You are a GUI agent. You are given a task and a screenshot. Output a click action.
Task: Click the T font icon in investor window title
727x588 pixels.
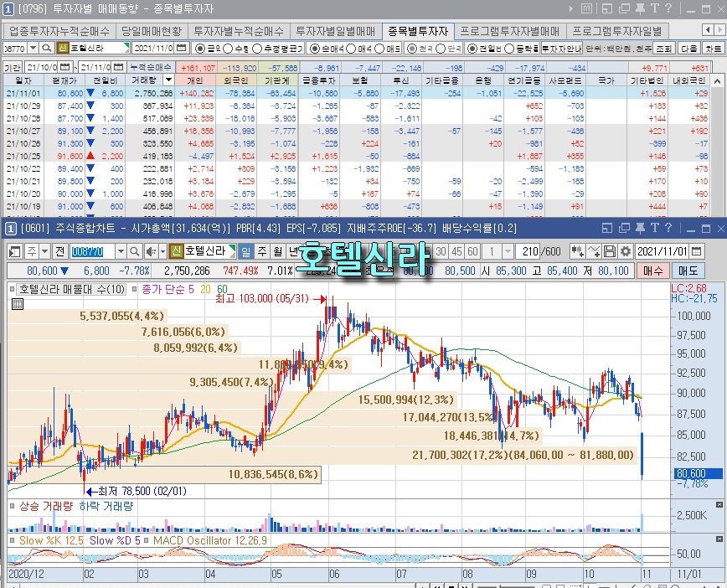pos(654,8)
